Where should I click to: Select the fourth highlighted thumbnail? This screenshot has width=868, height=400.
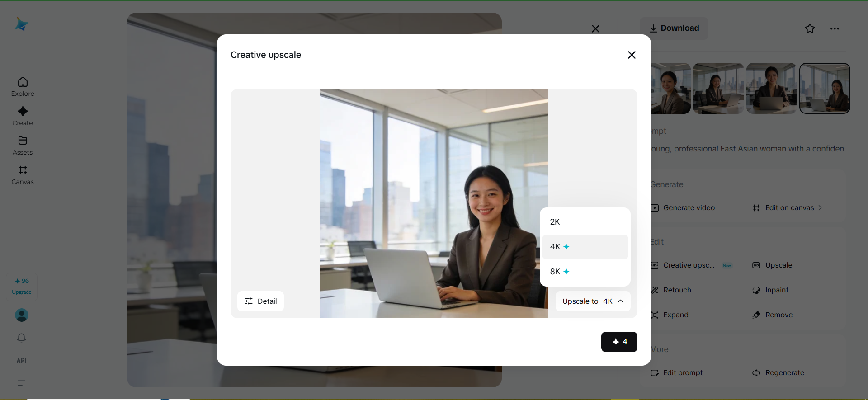point(825,88)
